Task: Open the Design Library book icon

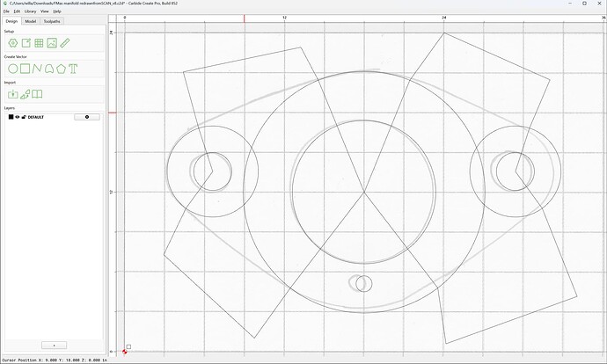Action: coord(37,94)
